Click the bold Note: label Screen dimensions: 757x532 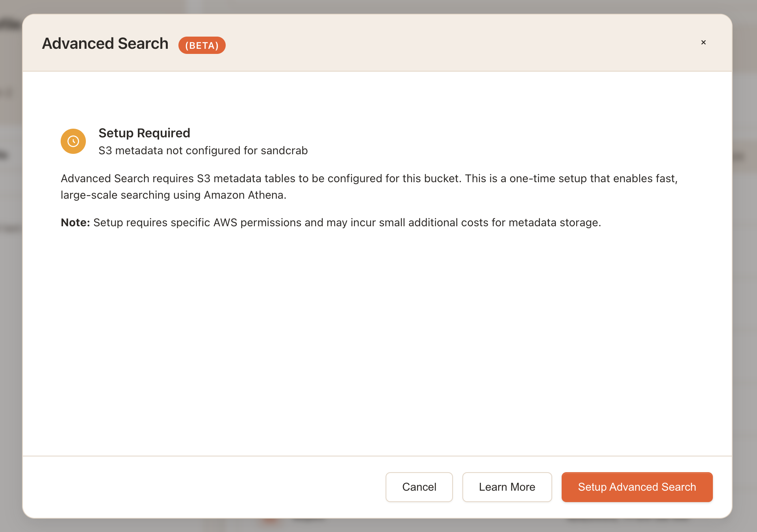75,223
